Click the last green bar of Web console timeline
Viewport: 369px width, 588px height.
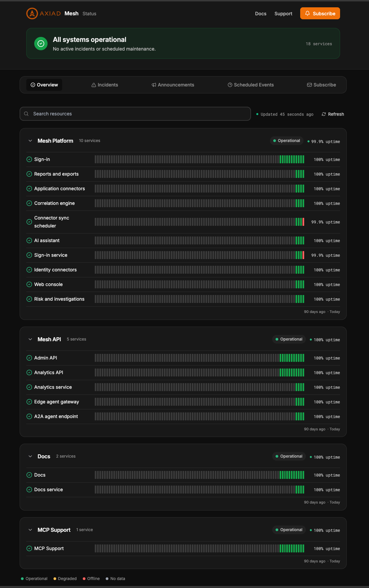pos(303,284)
